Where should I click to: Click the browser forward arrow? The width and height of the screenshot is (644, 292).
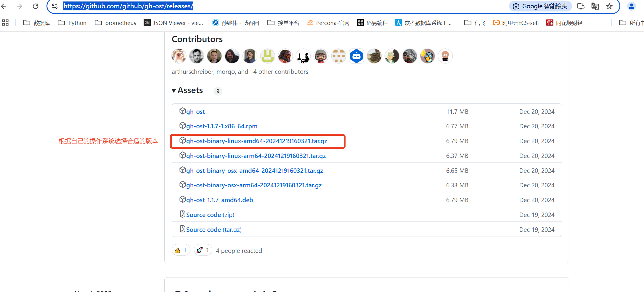(20, 6)
